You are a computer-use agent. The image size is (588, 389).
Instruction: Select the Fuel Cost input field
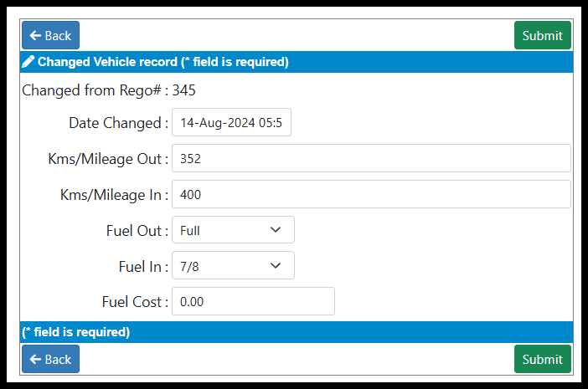(x=253, y=301)
